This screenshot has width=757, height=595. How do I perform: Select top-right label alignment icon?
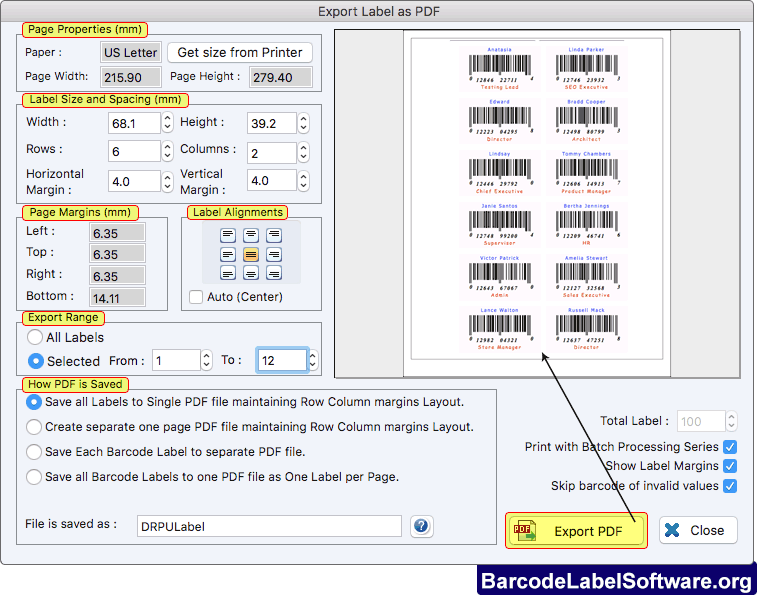(274, 235)
